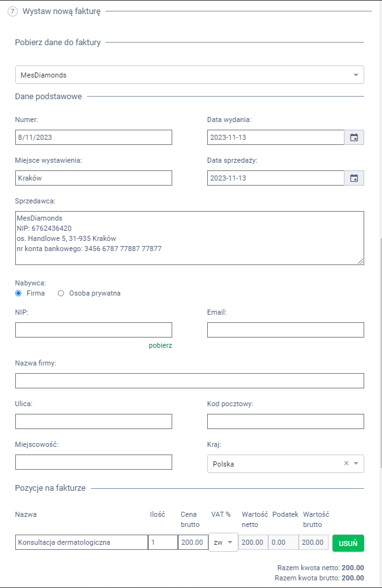
Task: Click the Ilość quantity field
Action: 163,542
